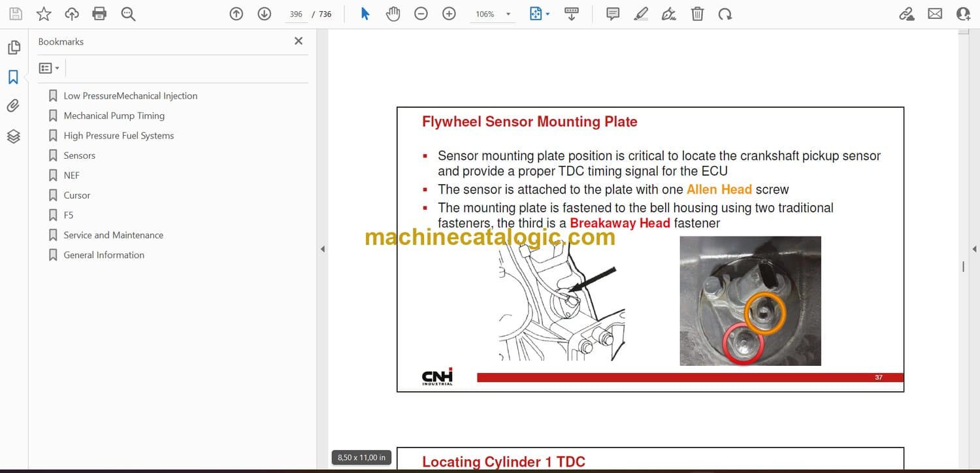
Task: Click the "Flywheel Sensor Mounting Plate" heading
Action: click(530, 122)
